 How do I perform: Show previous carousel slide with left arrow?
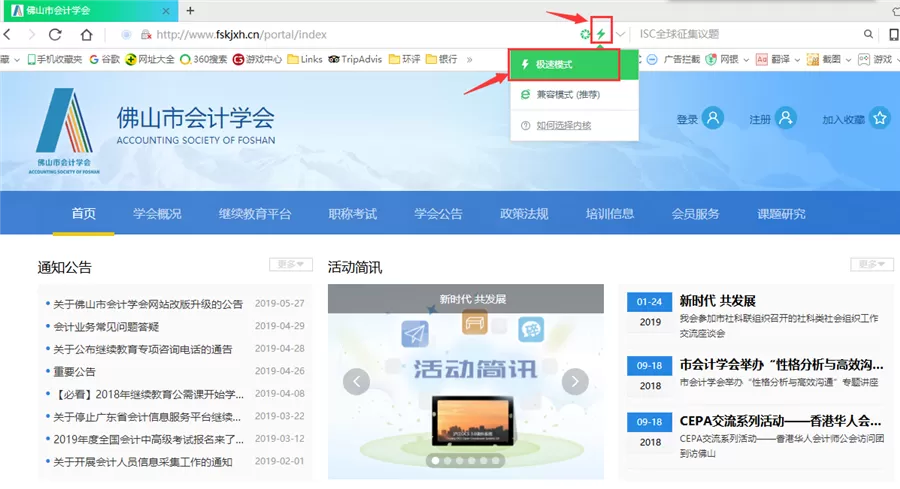pos(357,381)
